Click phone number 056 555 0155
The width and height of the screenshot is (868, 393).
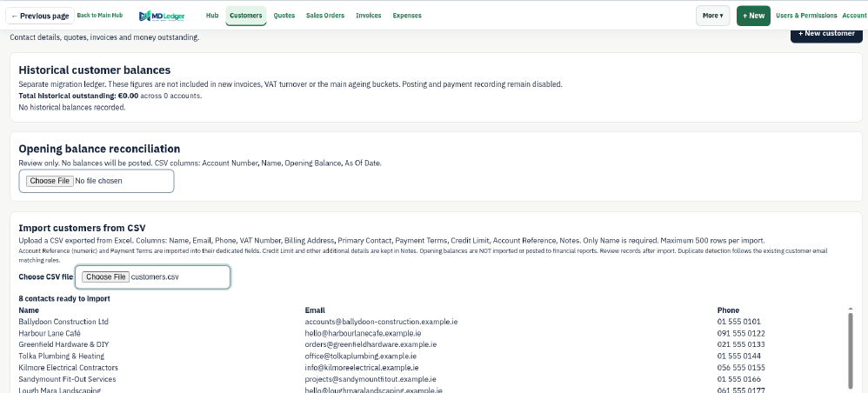click(741, 368)
